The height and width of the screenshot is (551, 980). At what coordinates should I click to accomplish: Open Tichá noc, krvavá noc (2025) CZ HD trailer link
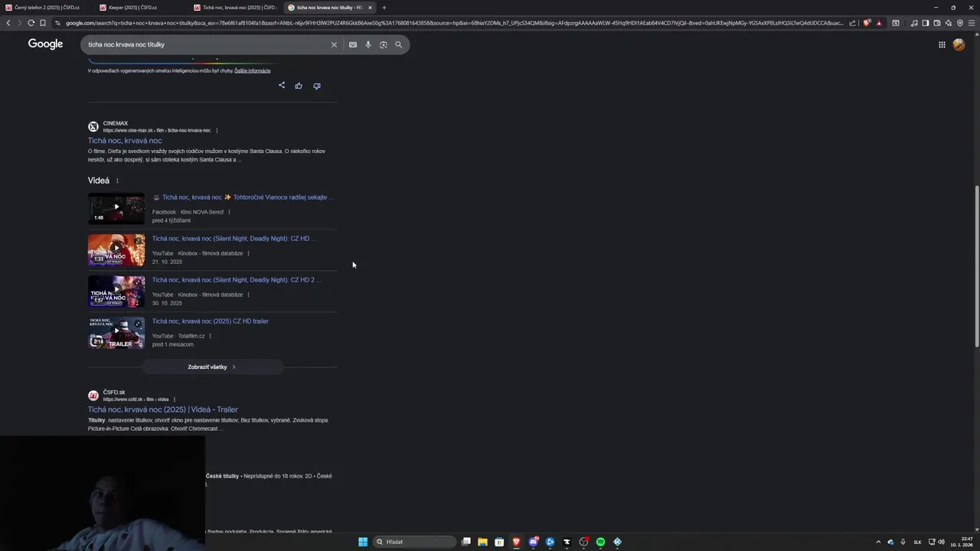point(211,321)
